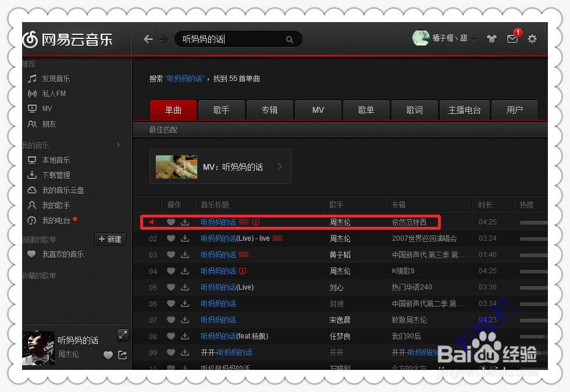Select the 单曲 tab
Viewport: 570px width, 392px height.
click(x=173, y=110)
